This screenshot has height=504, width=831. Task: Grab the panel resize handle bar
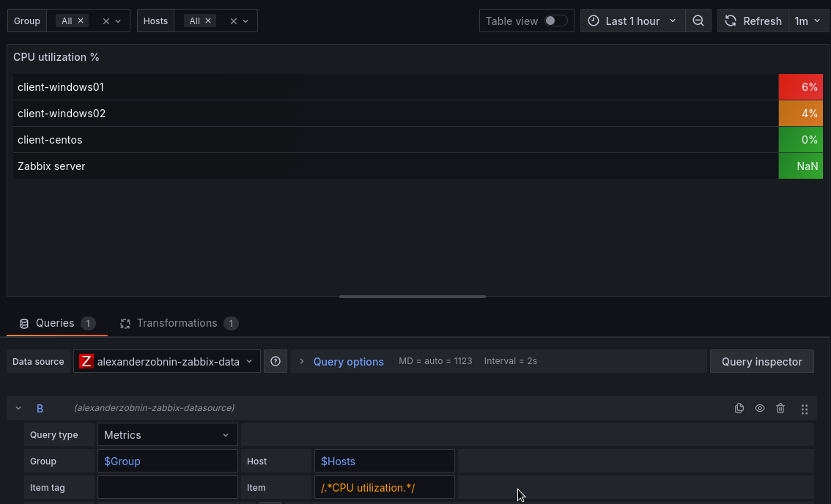point(413,297)
